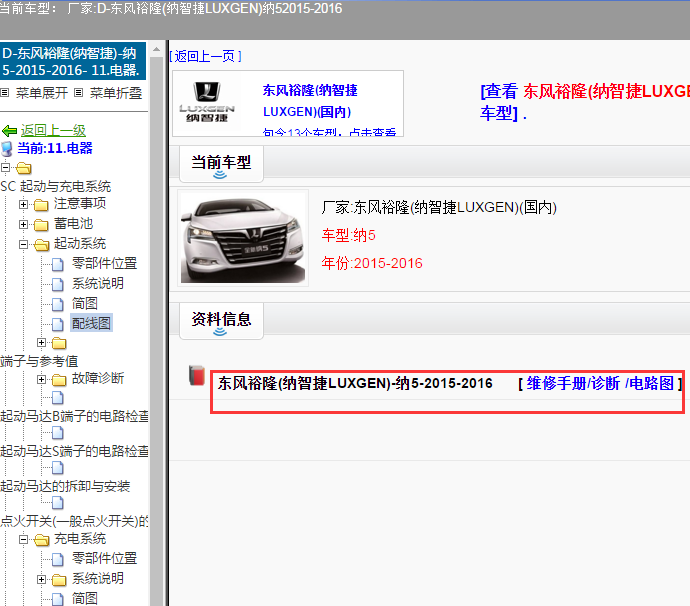Open 系统说明 under 起动系统
The image size is (690, 606).
pos(98,283)
